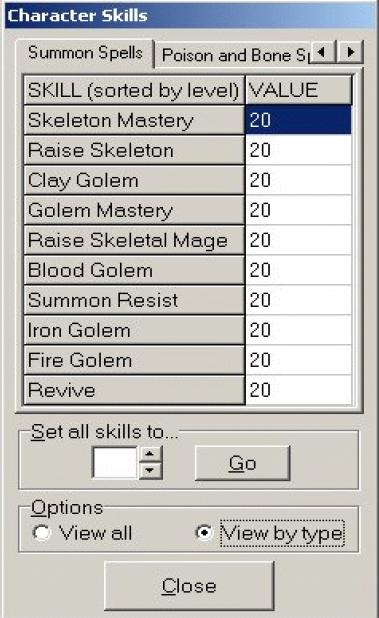This screenshot has width=379, height=618.
Task: Select the Blood Golem value cell
Action: coord(298,270)
